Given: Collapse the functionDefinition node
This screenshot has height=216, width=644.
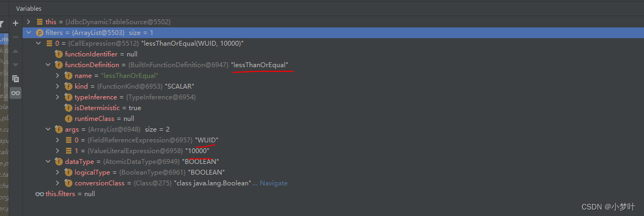Looking at the screenshot, I should [48, 65].
